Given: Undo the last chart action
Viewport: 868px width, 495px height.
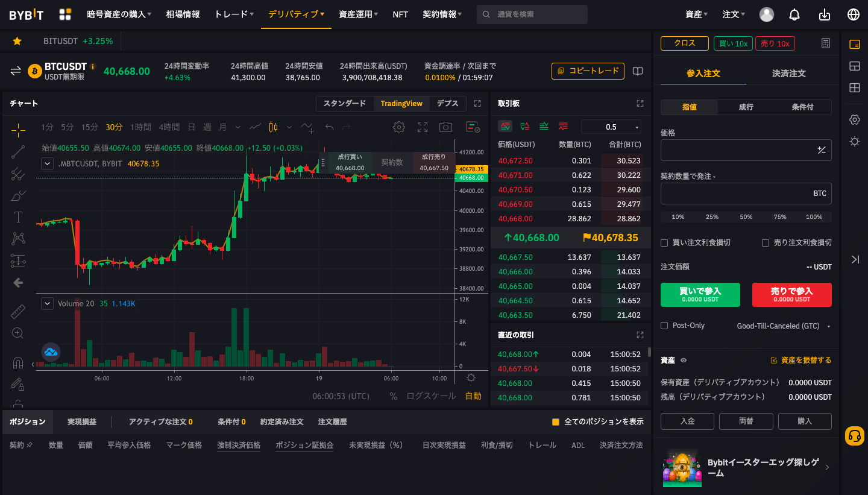Looking at the screenshot, I should pos(329,127).
